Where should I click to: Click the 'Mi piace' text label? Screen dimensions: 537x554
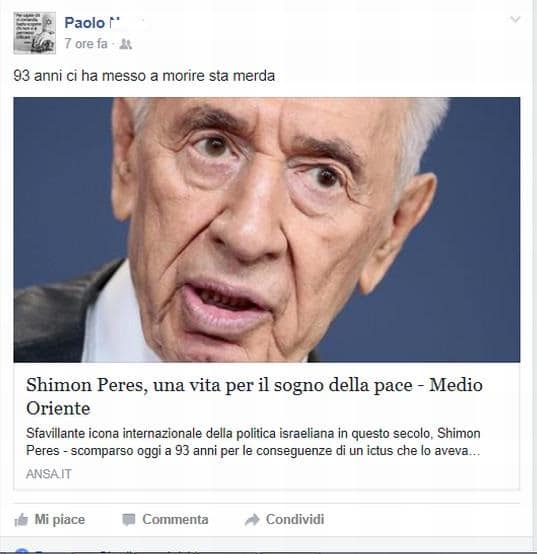click(x=60, y=520)
